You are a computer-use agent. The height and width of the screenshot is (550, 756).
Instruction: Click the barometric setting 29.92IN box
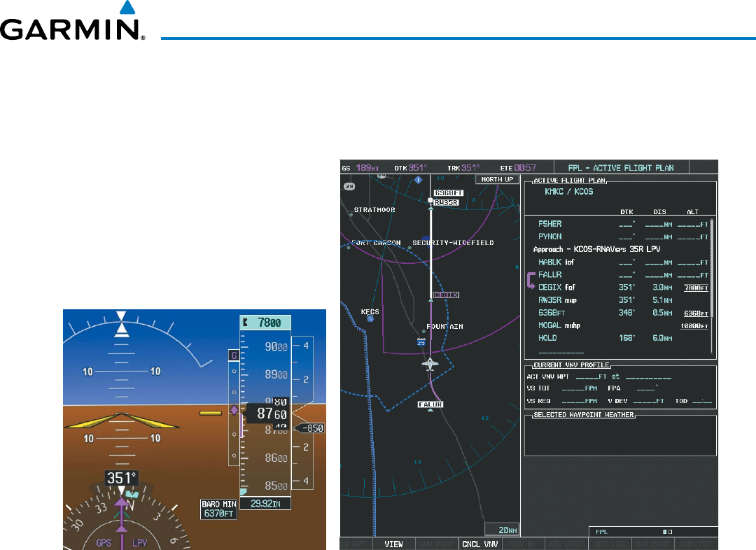point(265,503)
